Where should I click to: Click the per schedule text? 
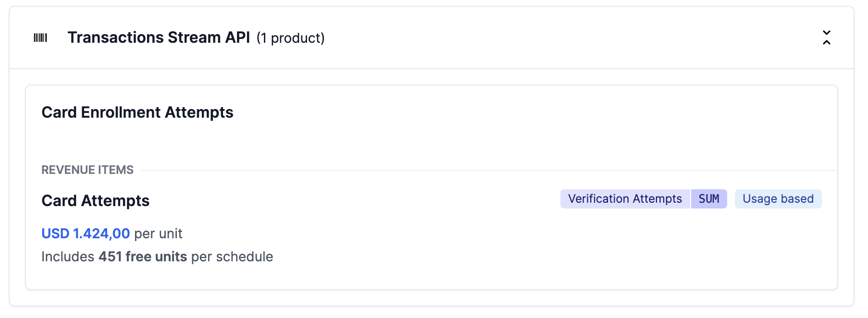232,257
